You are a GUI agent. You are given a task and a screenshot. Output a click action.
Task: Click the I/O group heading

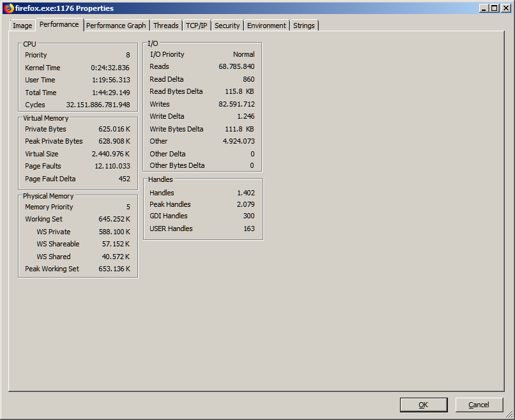click(x=153, y=43)
